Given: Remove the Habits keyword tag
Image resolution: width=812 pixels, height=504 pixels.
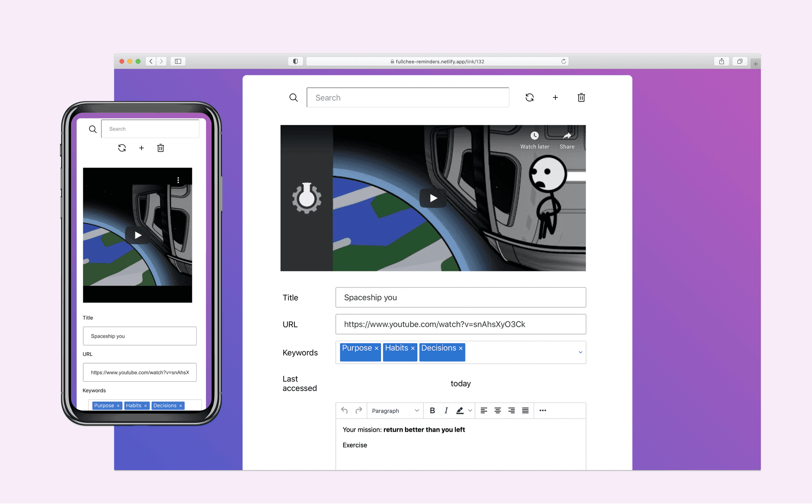Looking at the screenshot, I should (413, 348).
